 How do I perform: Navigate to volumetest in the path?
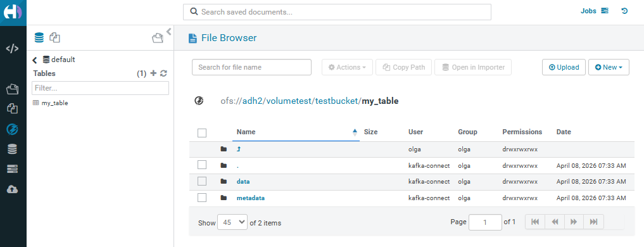pos(289,101)
